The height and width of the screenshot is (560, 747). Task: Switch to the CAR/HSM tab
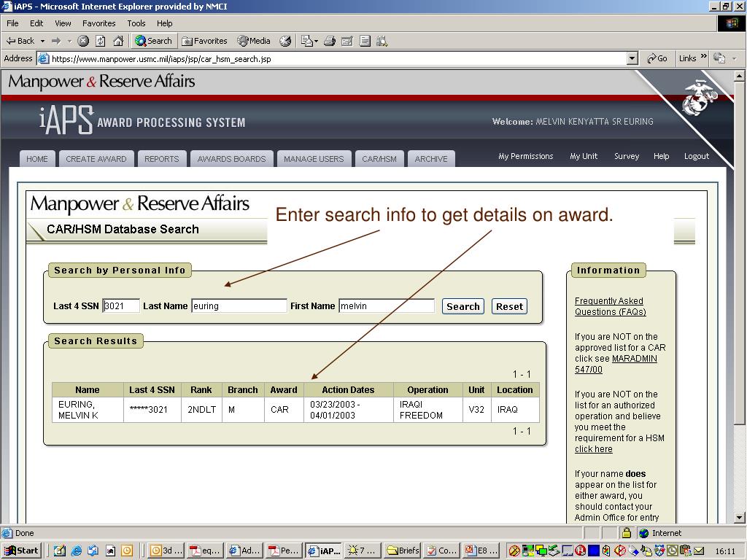coord(379,159)
